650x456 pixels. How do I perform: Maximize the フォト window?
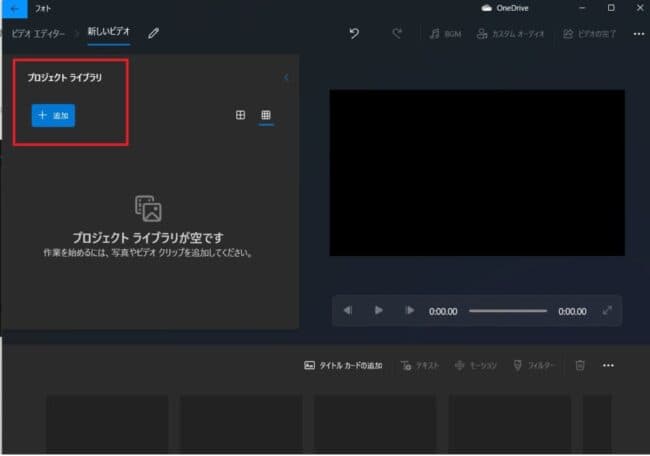[x=611, y=8]
